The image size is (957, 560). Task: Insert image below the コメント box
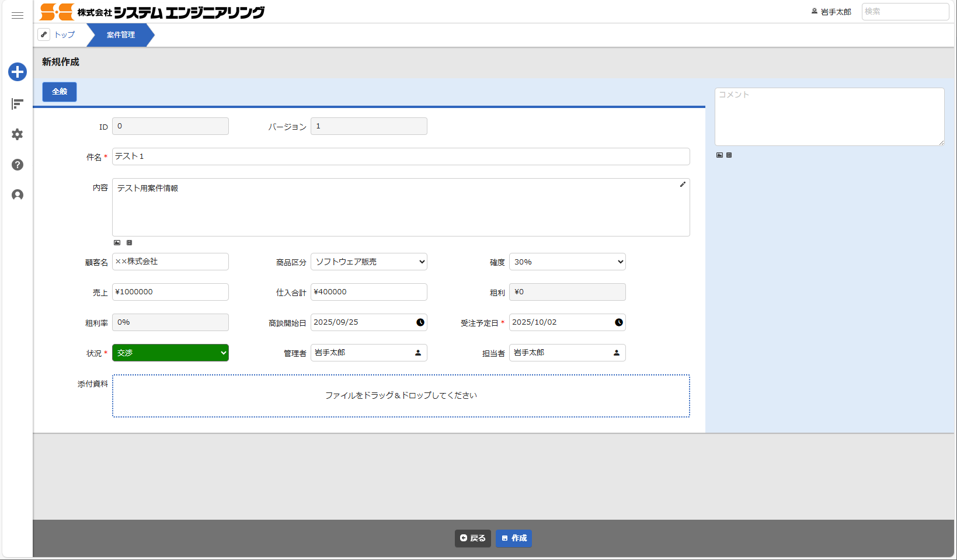(x=719, y=155)
